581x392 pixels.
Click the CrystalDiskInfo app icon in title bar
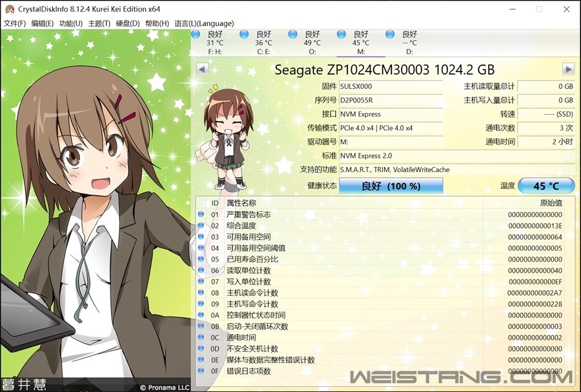(x=10, y=9)
